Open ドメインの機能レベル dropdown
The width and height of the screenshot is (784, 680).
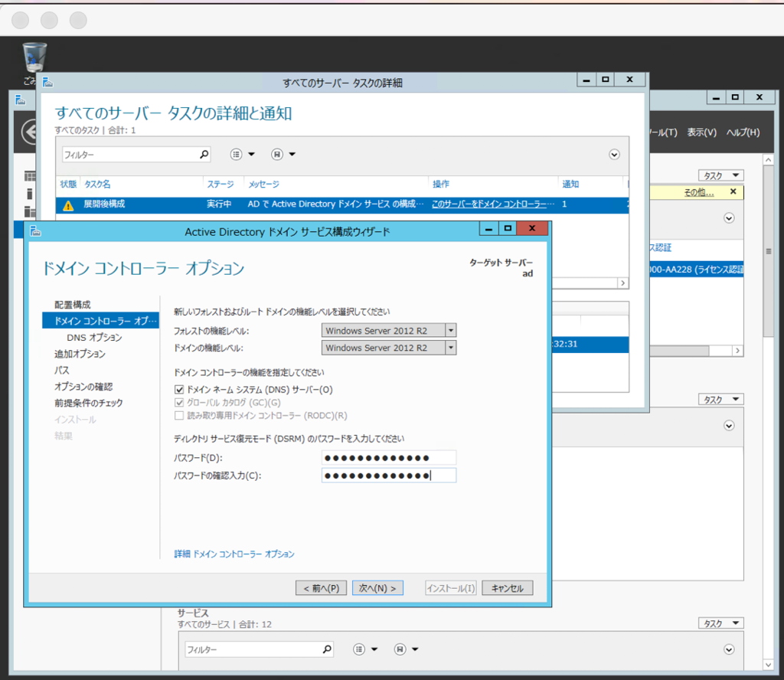450,348
